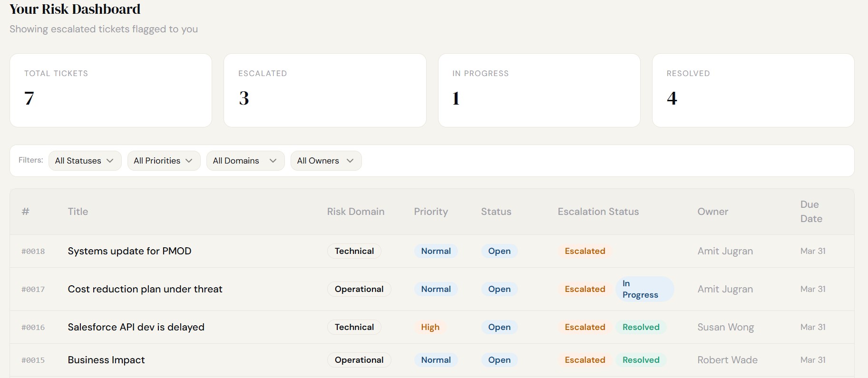Click the Escalation Status column header
The width and height of the screenshot is (868, 378).
click(598, 212)
